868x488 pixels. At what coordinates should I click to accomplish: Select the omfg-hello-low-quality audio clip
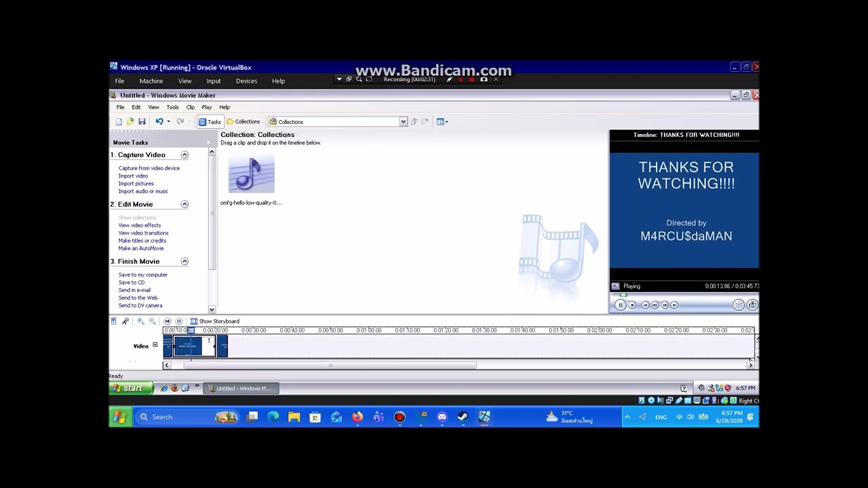[251, 180]
